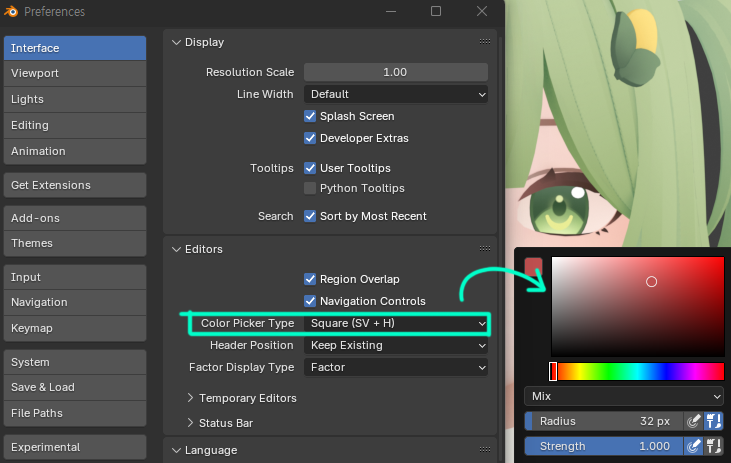
Task: Collapse the Display panel
Action: pos(176,42)
